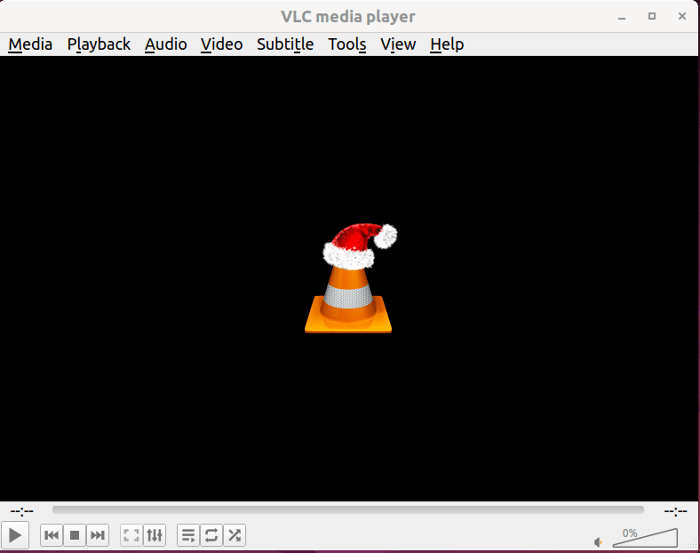
Task: Open the extended settings equalizer icon
Action: point(154,535)
